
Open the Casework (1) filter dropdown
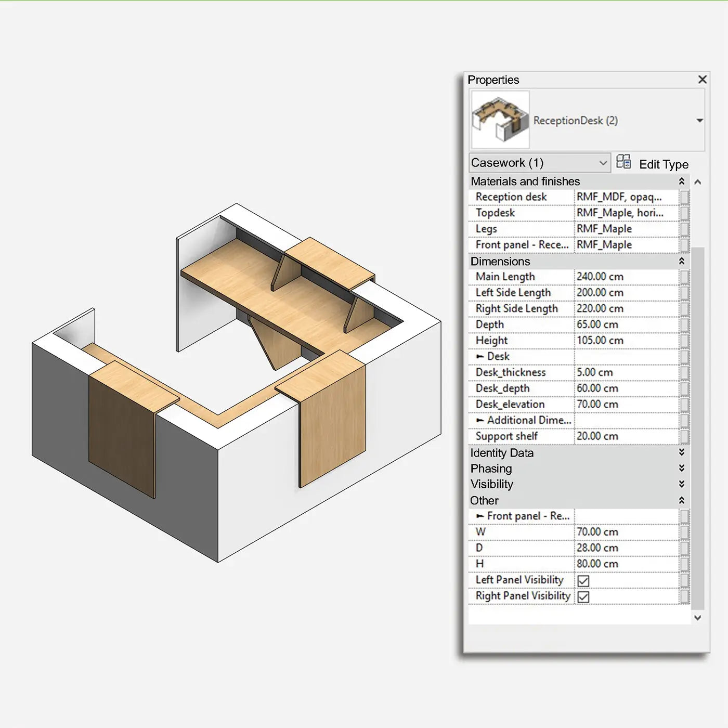pos(603,162)
